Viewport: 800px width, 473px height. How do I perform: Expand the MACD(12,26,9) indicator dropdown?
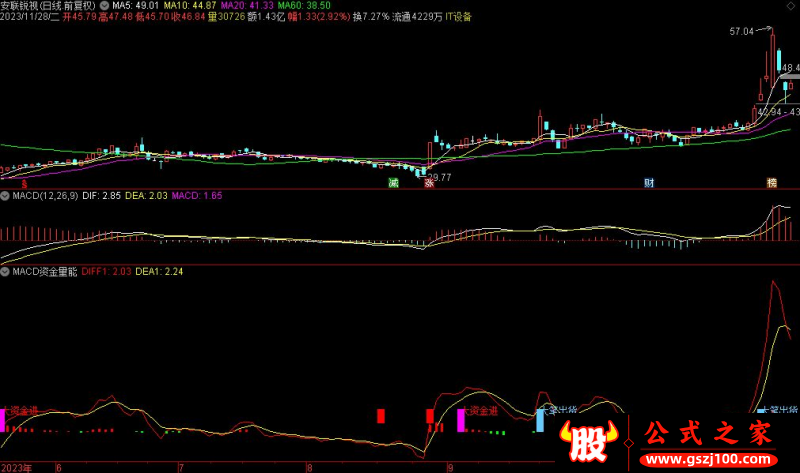(x=5, y=196)
